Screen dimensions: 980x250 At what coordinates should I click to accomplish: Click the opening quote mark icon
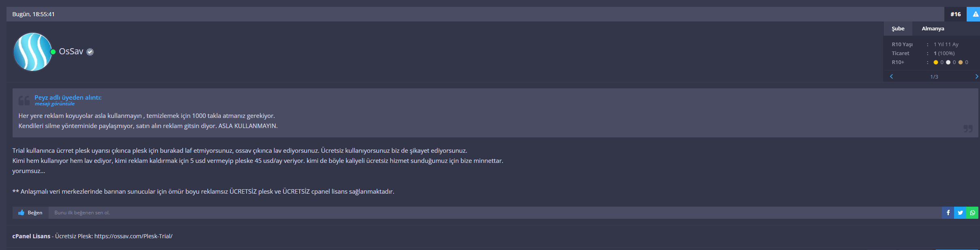coord(24,100)
